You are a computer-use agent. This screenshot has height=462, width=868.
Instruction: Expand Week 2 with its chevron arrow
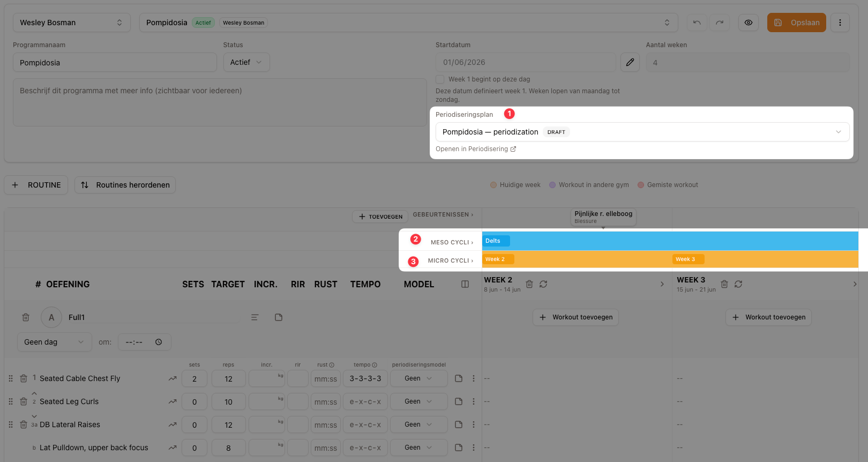[x=662, y=284]
